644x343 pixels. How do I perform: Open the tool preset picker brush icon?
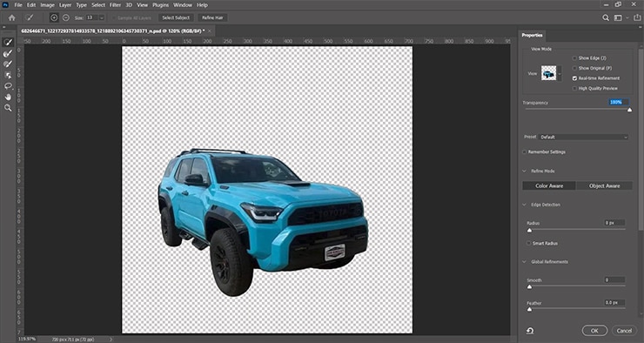click(x=30, y=17)
